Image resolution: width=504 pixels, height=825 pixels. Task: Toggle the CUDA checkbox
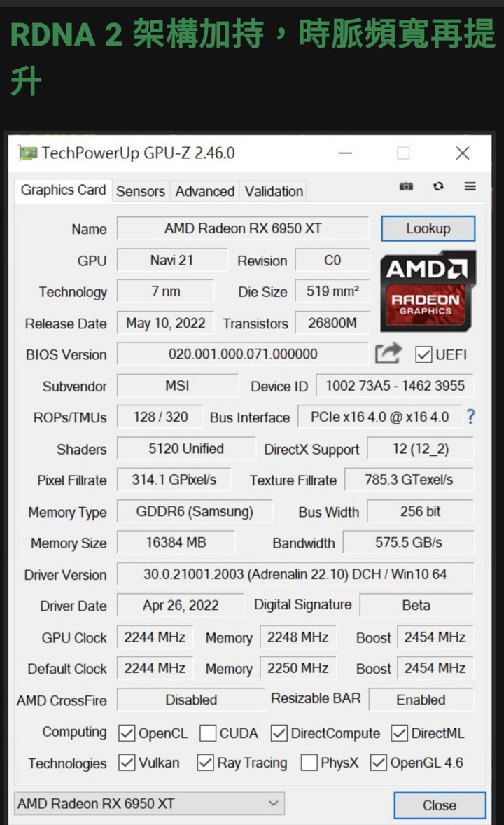pos(208,733)
